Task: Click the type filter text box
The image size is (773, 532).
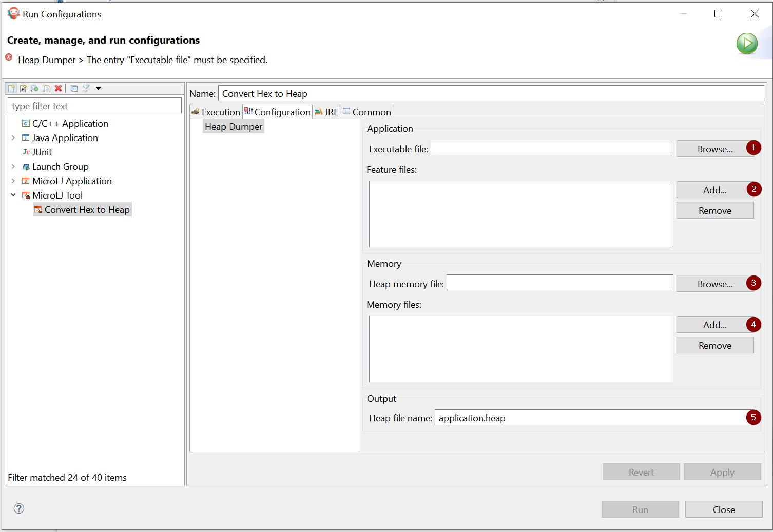Action: 94,106
